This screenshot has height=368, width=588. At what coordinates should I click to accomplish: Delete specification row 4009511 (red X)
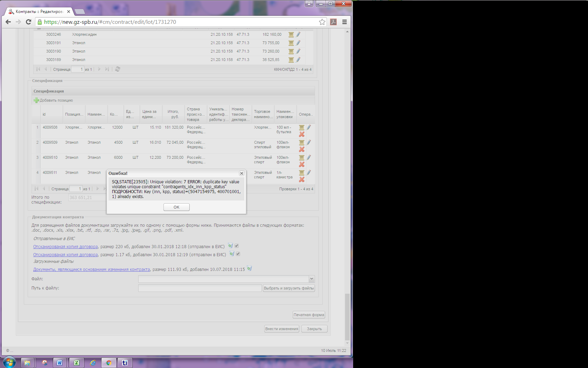pos(302,179)
